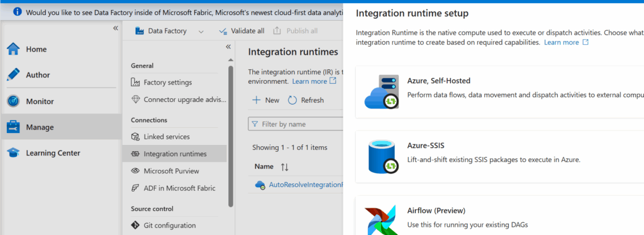Click the Factory settings chart icon
644x235 pixels.
click(136, 83)
